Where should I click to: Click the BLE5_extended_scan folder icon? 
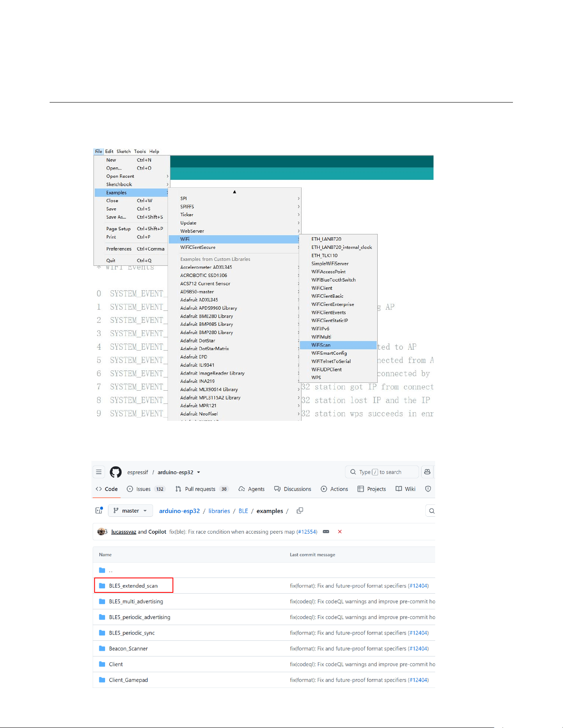(102, 585)
